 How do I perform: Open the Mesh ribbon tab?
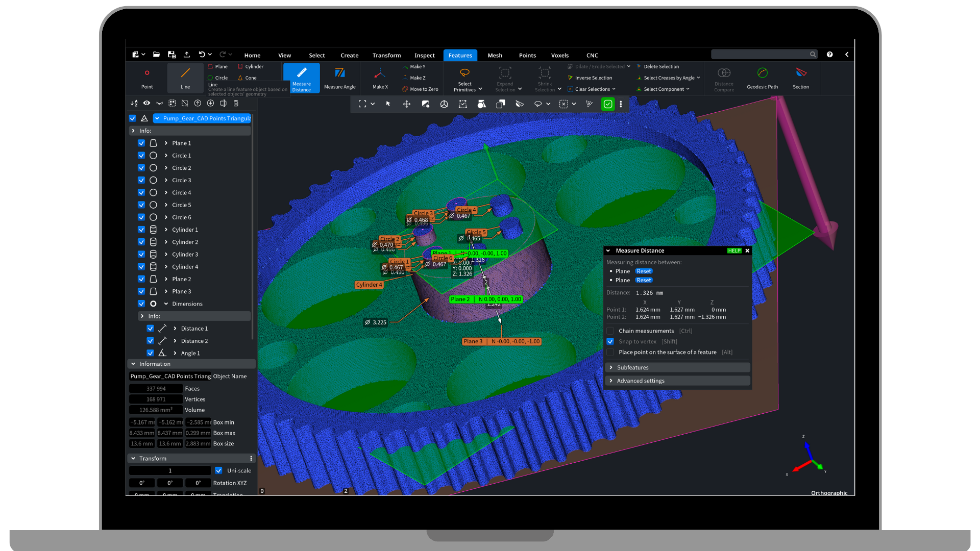495,56
